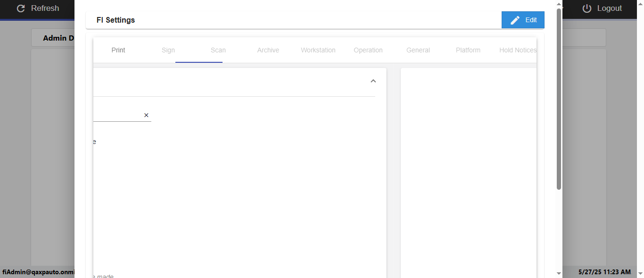Select the Workstation tab

318,50
